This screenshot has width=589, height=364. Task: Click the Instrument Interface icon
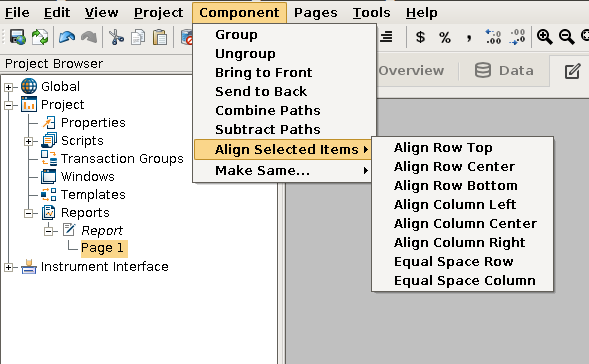click(x=29, y=267)
